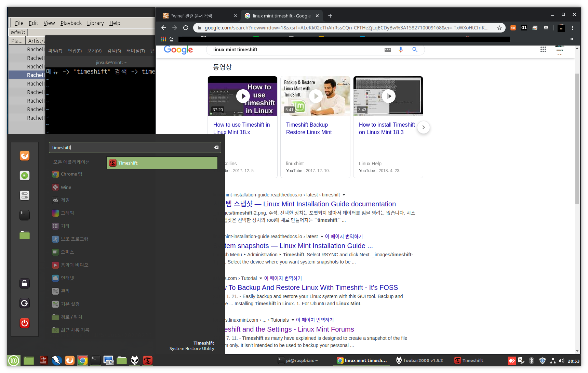Select the Graphics category
Viewport: 588px width, 373px height.
pos(63,213)
